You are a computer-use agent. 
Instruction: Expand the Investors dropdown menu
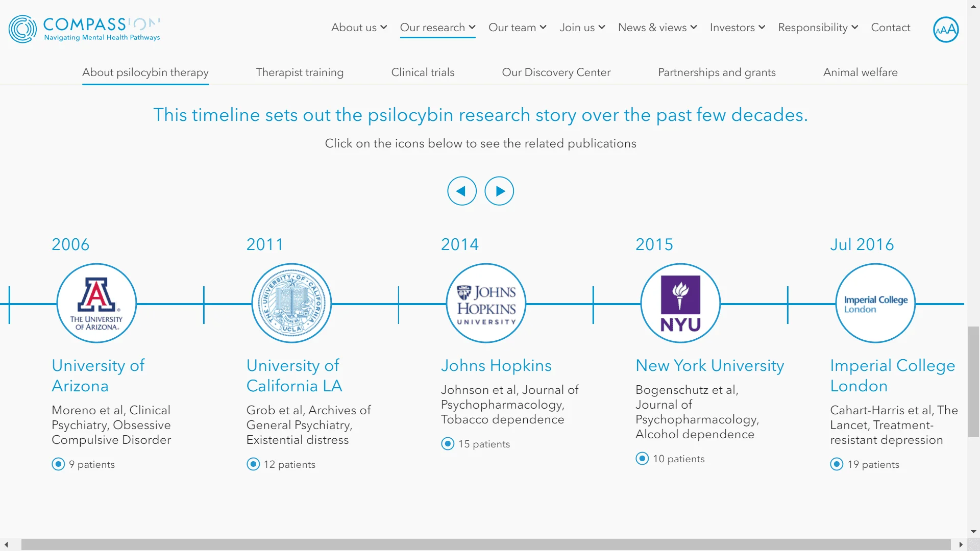point(737,28)
